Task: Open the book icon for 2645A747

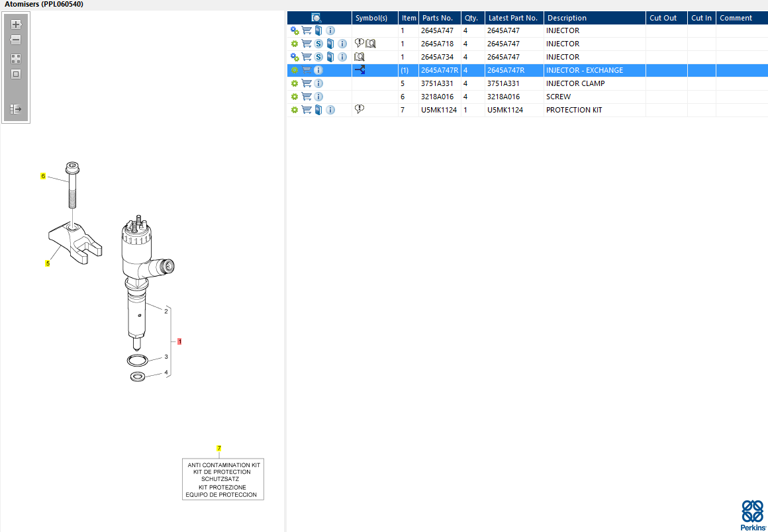Action: 318,31
